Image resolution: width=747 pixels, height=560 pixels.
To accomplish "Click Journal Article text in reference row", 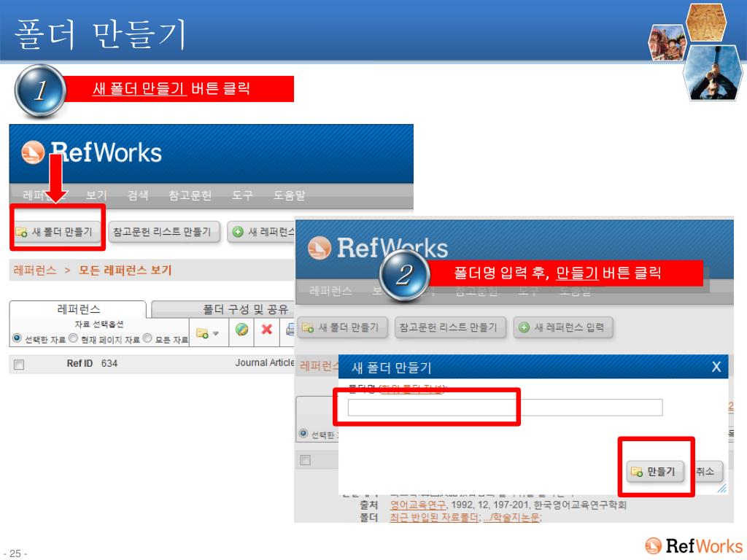I will pos(265,363).
